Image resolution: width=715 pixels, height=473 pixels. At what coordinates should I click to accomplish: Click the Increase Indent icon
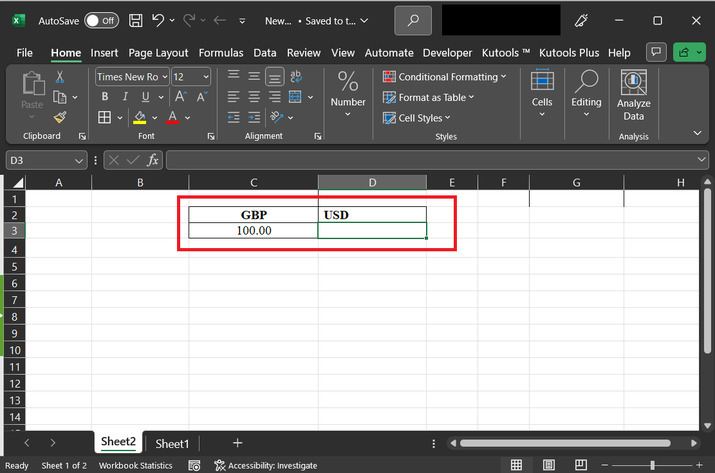tap(254, 117)
